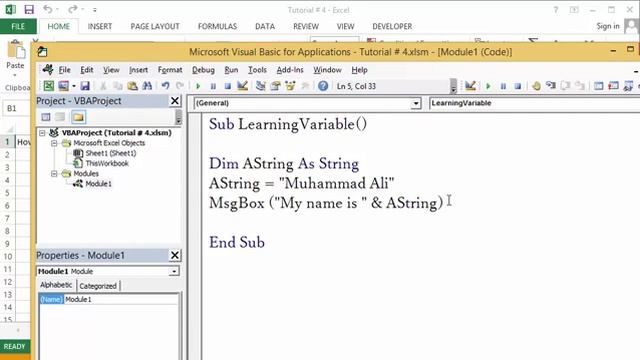This screenshot has height=360, width=640.
Task: Click the greyed-out Toolbox icon
Action: [x=305, y=86]
